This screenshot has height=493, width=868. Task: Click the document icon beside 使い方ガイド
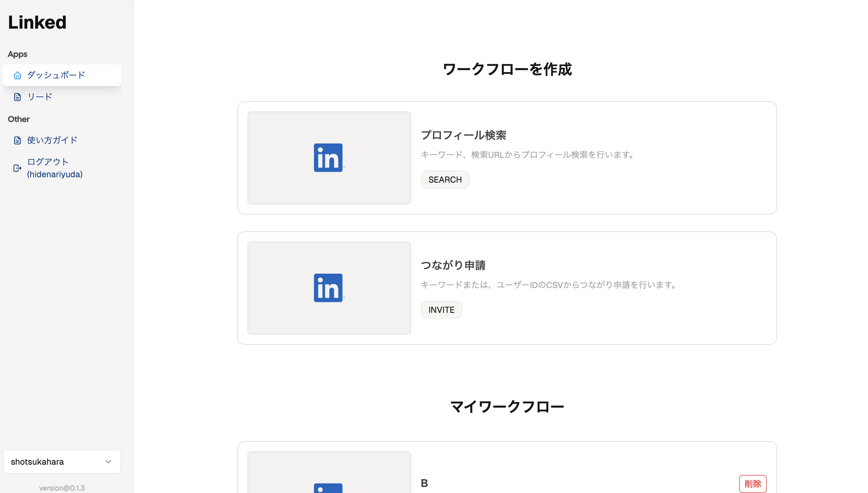tap(17, 140)
